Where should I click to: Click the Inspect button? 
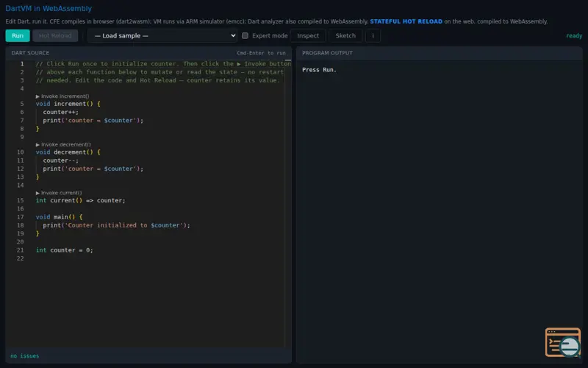click(308, 35)
